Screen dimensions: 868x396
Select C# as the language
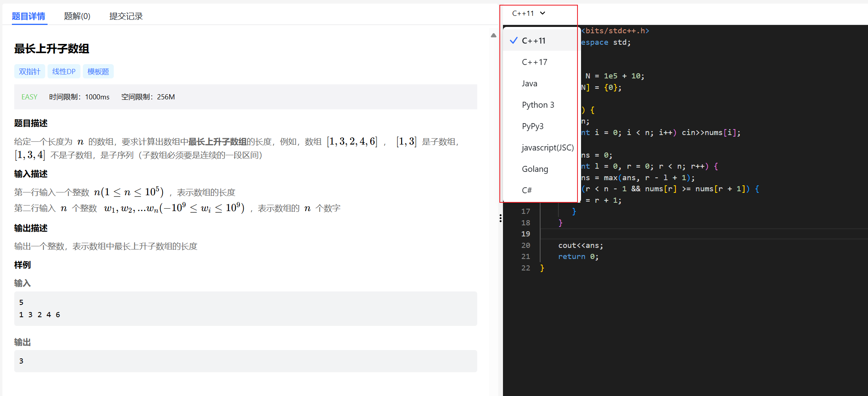527,190
